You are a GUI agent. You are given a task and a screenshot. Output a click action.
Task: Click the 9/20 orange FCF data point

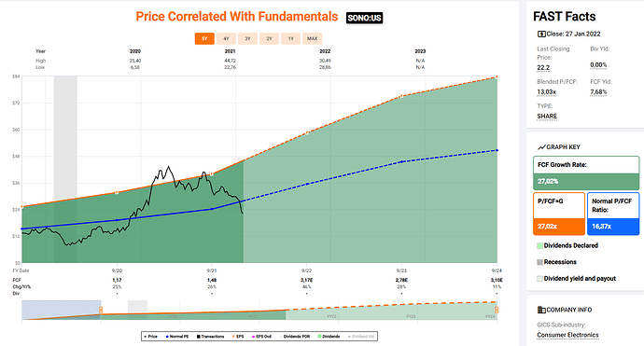(117, 192)
